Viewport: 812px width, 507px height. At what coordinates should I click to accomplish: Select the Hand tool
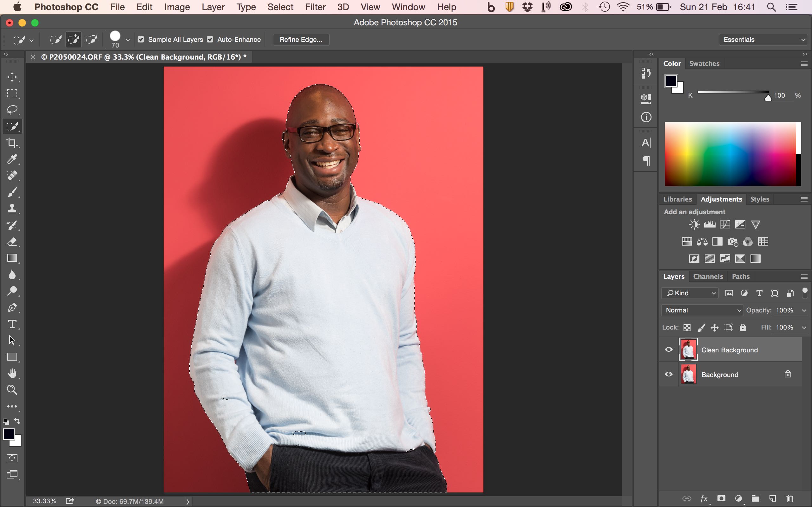pyautogui.click(x=12, y=373)
